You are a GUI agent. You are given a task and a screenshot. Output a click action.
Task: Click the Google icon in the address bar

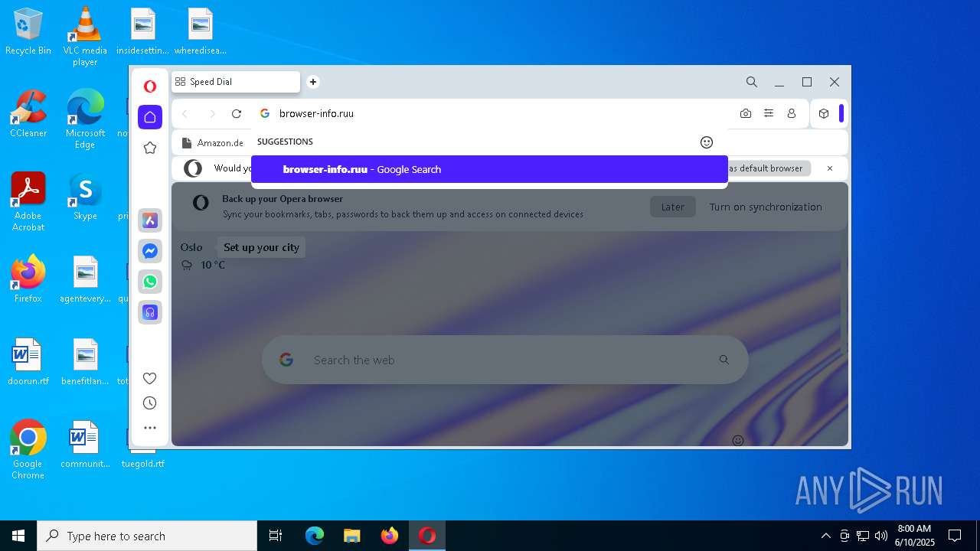[265, 113]
